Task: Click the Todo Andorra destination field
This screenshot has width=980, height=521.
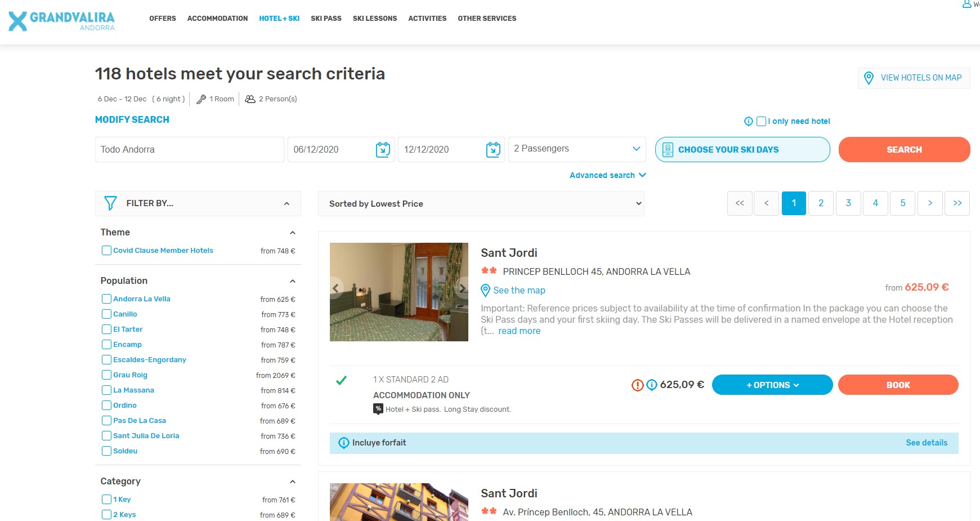Action: point(189,150)
